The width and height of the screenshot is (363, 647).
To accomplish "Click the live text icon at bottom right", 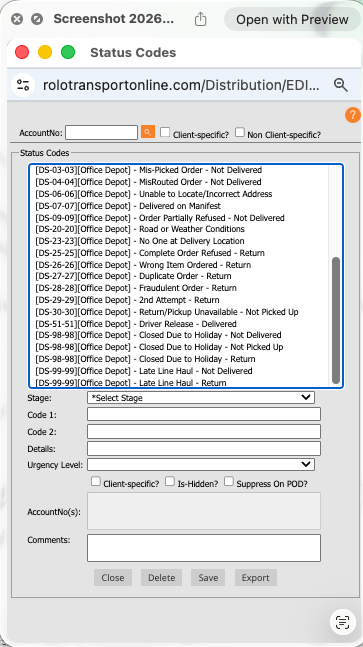I will pos(343,622).
